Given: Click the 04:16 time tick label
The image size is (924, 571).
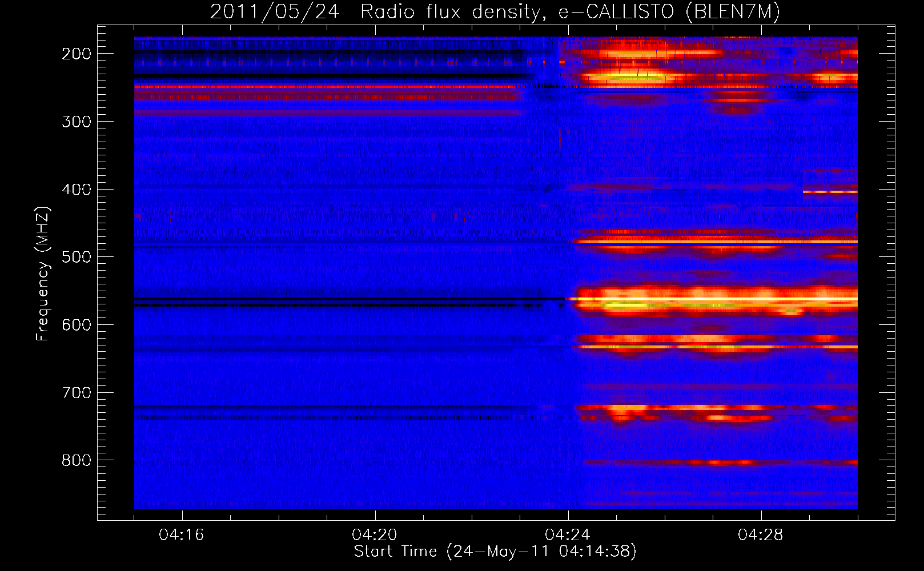Looking at the screenshot, I should [x=182, y=535].
